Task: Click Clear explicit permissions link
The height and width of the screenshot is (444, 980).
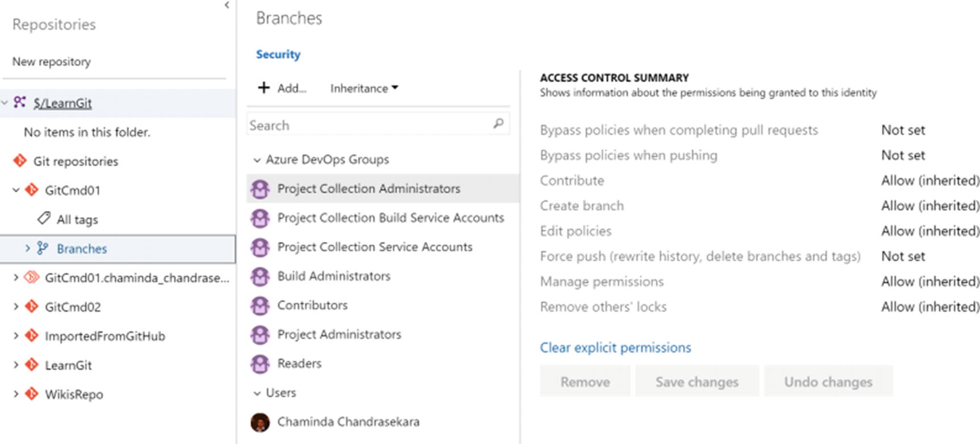Action: tap(615, 347)
